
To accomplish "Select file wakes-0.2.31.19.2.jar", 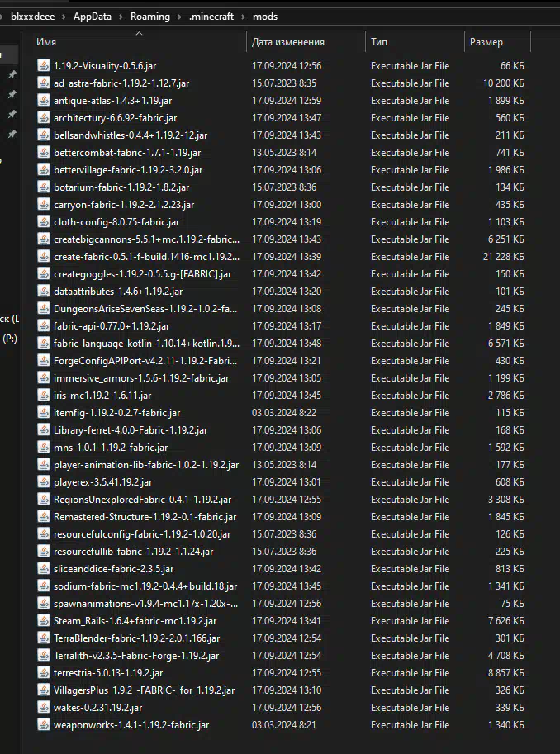I will coord(97,707).
